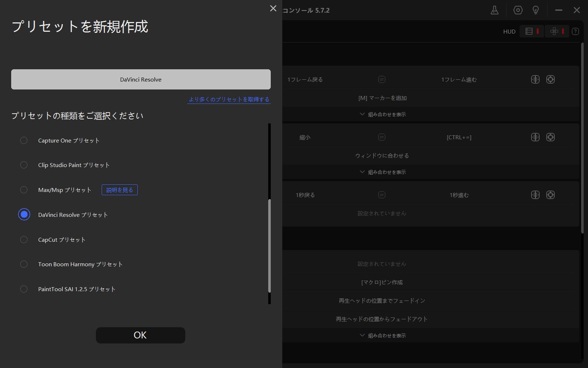This screenshot has height=368, width=588.
Task: Open the lightbulb tips icon
Action: 536,10
